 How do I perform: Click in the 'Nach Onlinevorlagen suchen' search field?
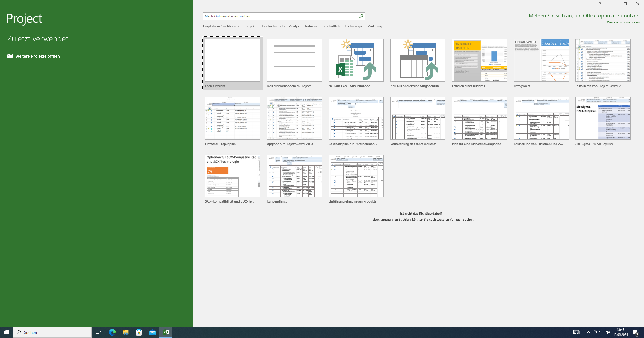(x=280, y=16)
